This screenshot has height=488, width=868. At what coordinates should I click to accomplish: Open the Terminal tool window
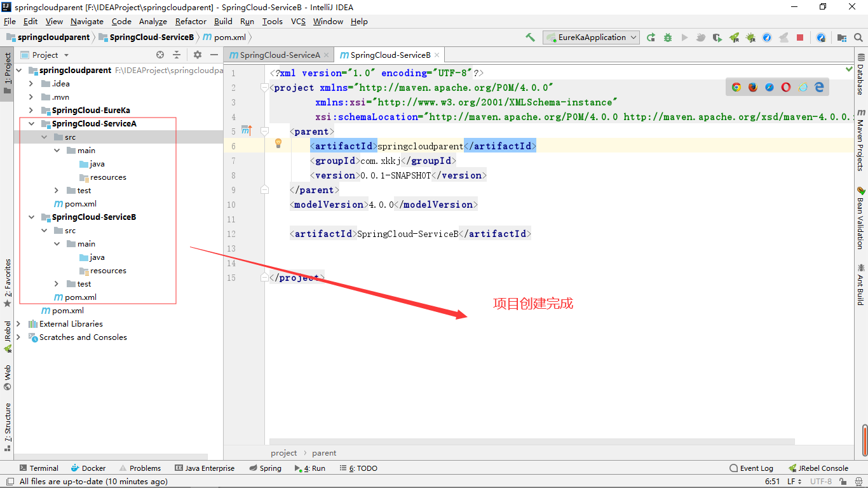tap(38, 468)
